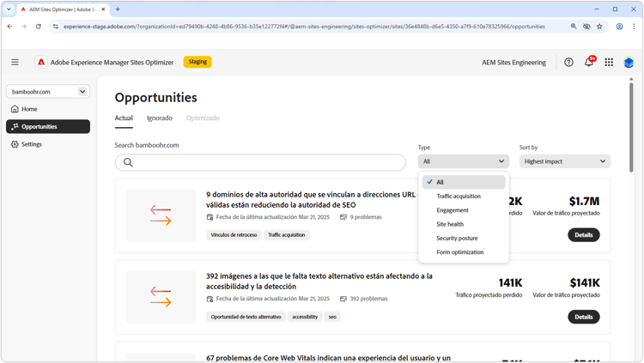Open Details for 392 imágenes opportunity

584,317
